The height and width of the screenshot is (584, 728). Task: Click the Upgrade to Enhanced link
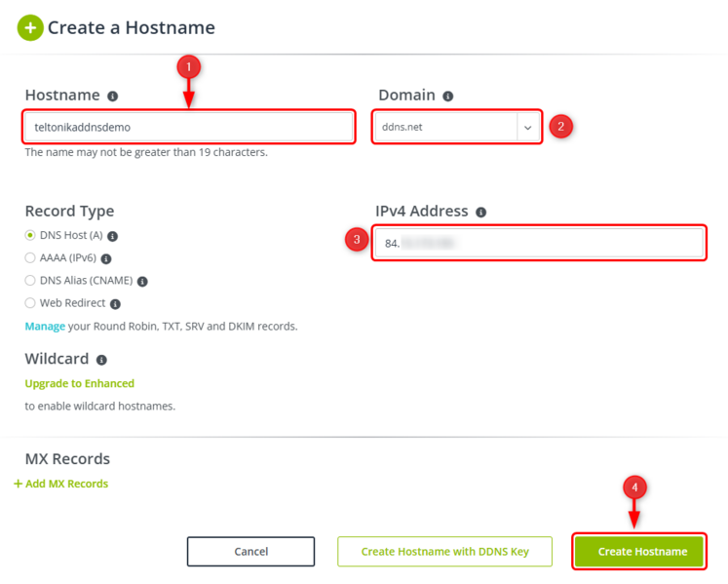click(80, 383)
